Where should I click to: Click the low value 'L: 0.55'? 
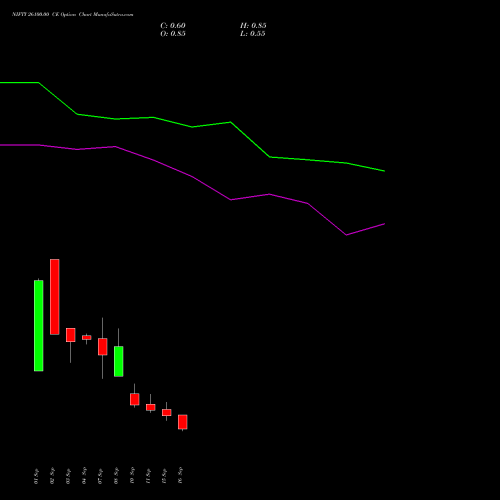coord(252,34)
